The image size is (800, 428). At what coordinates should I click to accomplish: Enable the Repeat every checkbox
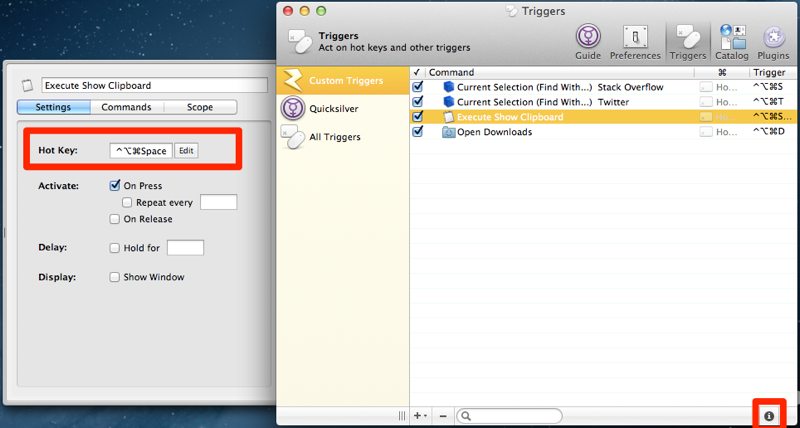coord(127,203)
